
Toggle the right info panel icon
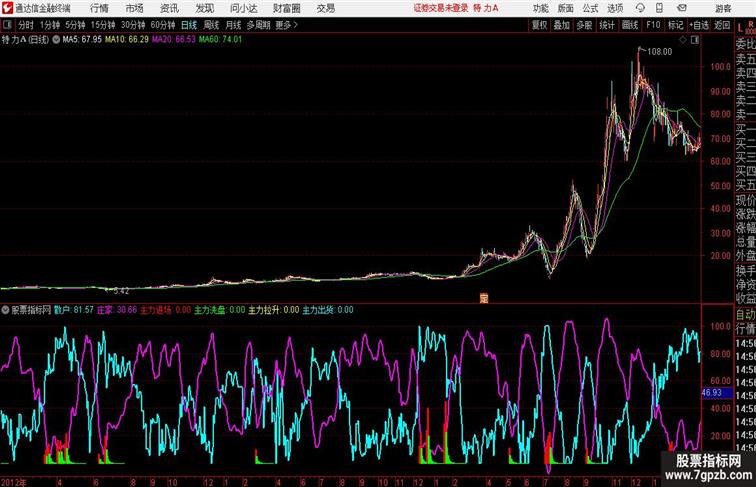pyautogui.click(x=695, y=40)
